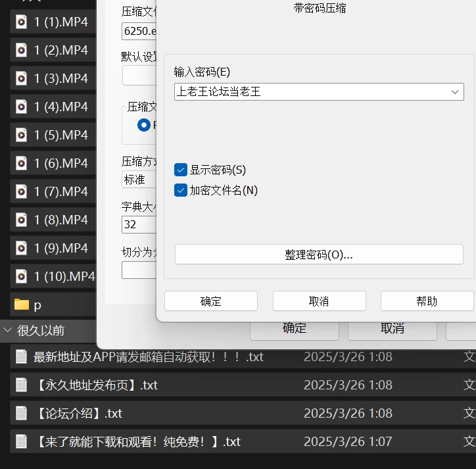
Task: Confirm password with the dialog's 确定 button
Action: [x=211, y=301]
